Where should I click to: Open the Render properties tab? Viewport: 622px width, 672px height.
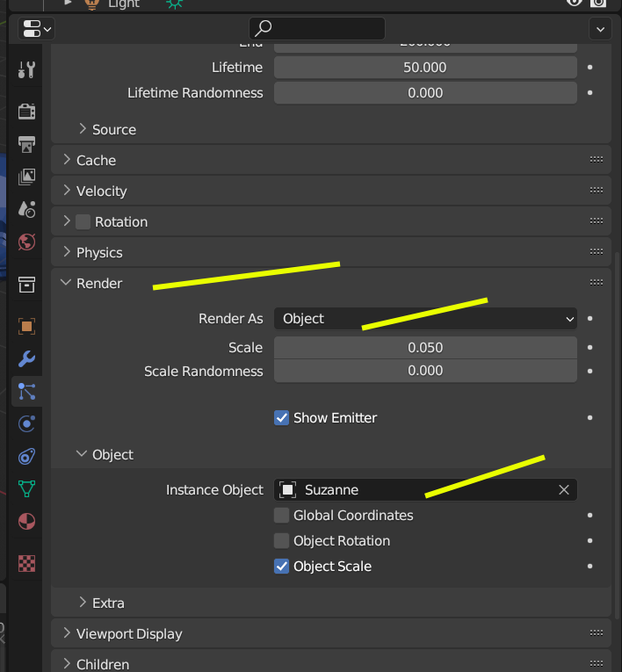(26, 111)
